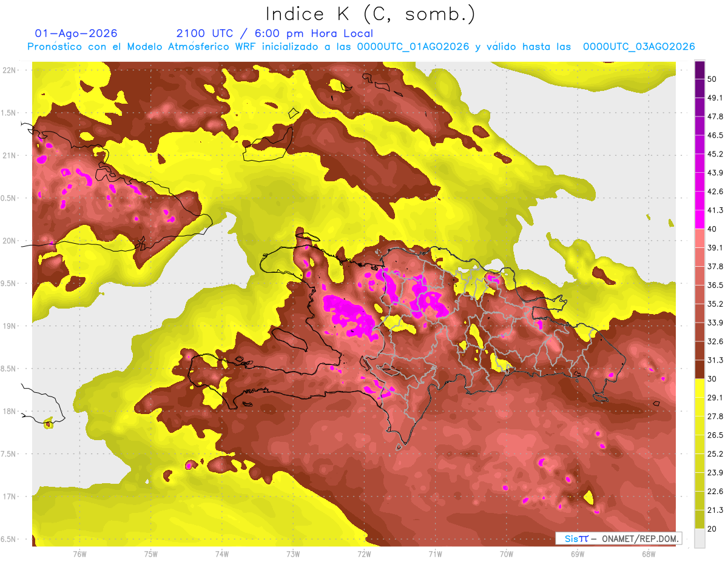Pick the gray colorbar segment below 20
Viewport: 728px width, 562px height.
[699, 538]
